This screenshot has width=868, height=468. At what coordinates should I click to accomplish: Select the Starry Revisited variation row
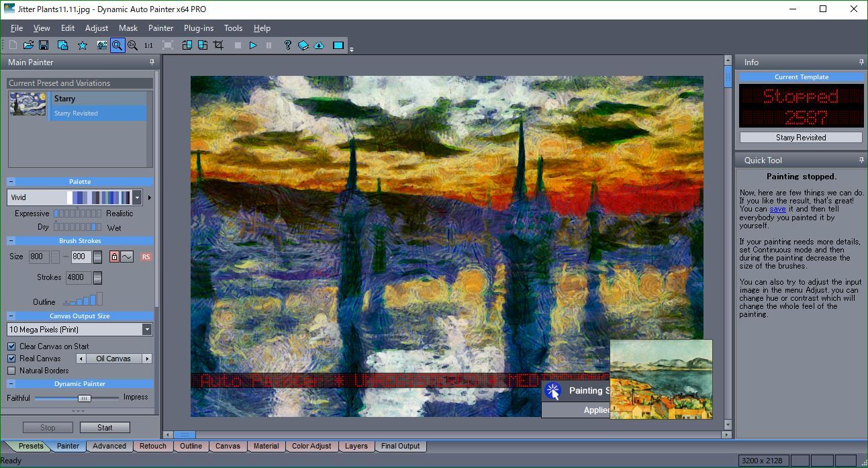click(x=99, y=113)
